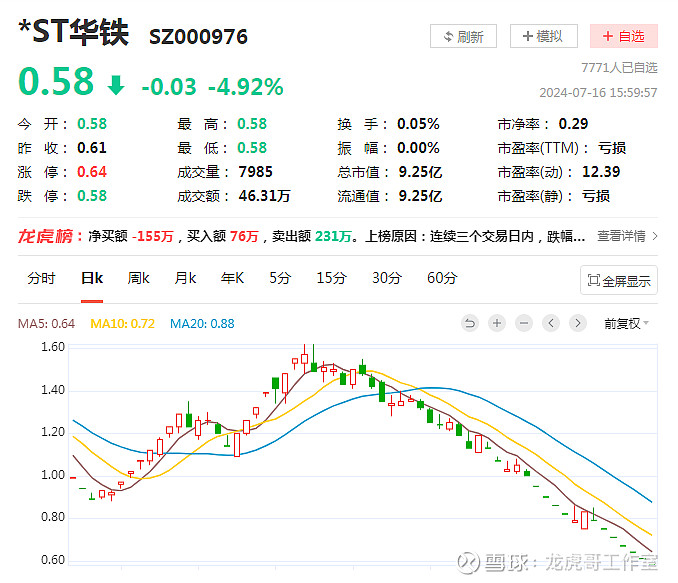
Task: Click the 市盈率(动) value 12.39
Action: point(601,172)
